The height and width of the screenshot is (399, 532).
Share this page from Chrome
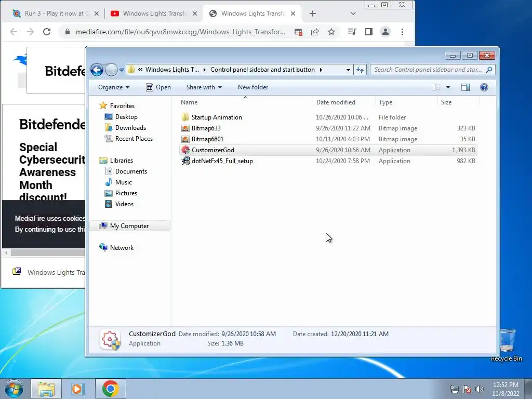tap(315, 32)
